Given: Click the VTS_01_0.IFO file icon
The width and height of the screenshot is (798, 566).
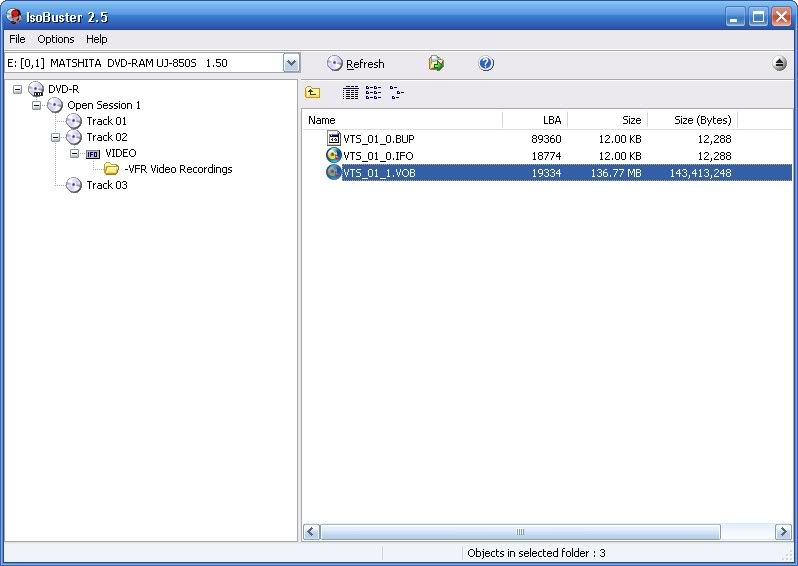Looking at the screenshot, I should (x=334, y=155).
